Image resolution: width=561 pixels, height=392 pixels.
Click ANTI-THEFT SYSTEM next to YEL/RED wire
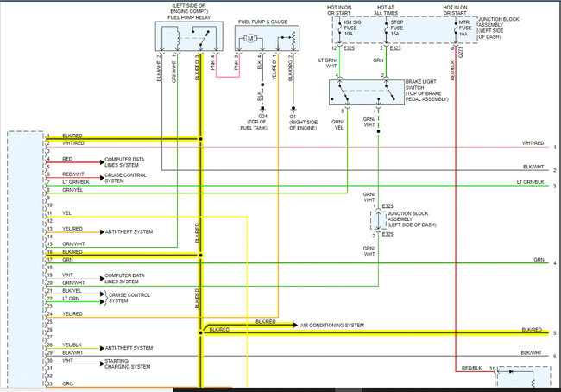129,232
